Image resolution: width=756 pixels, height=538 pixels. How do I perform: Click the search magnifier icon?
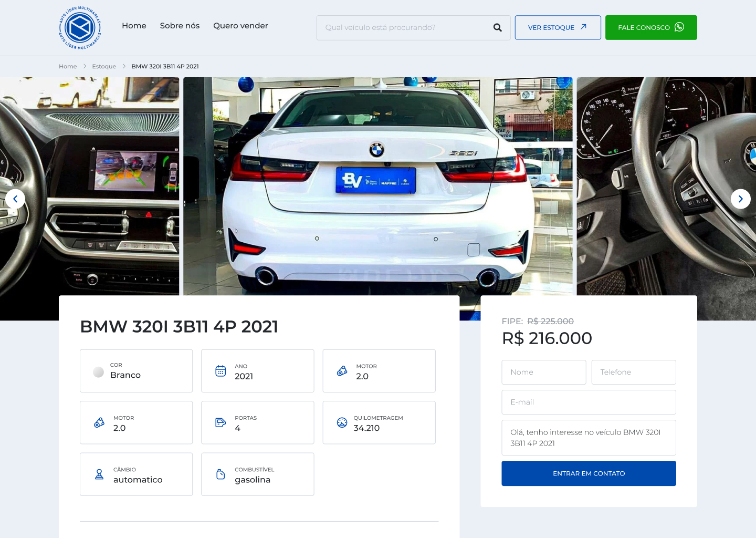[x=497, y=28]
